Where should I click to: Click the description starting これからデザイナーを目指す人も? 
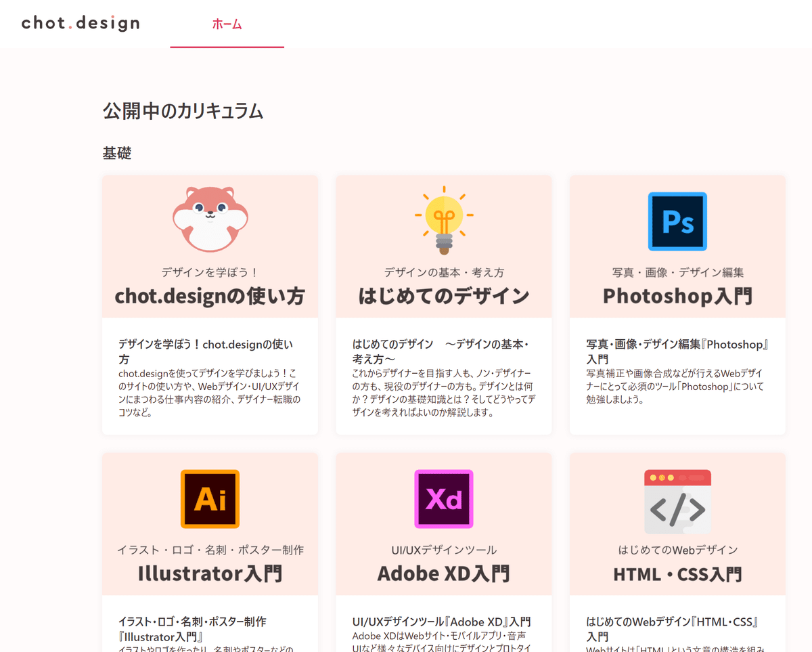[444, 393]
